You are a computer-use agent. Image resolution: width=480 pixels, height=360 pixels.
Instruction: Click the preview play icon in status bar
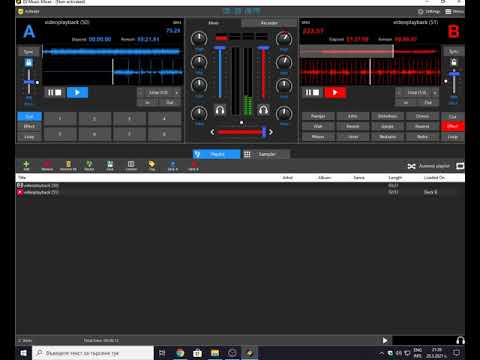click(385, 340)
